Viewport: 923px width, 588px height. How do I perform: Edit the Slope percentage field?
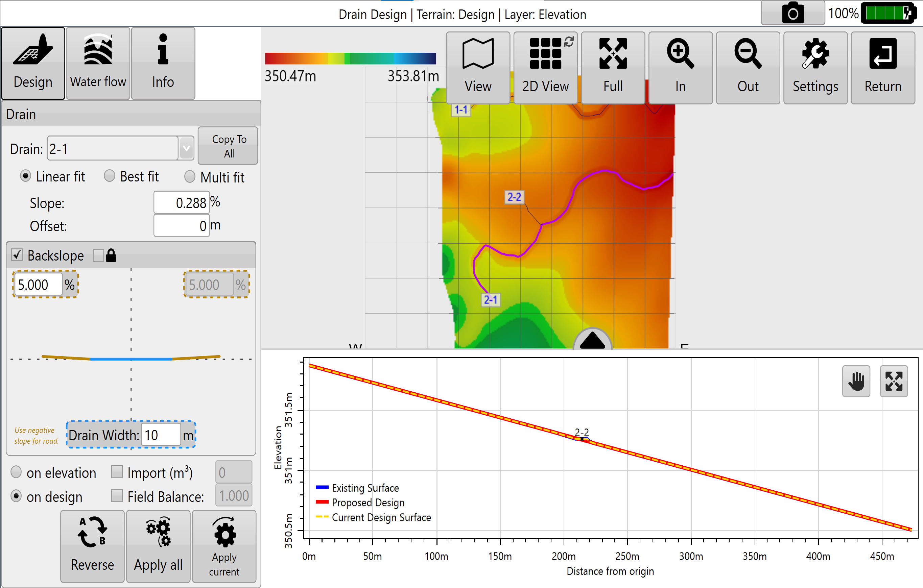[x=182, y=203]
